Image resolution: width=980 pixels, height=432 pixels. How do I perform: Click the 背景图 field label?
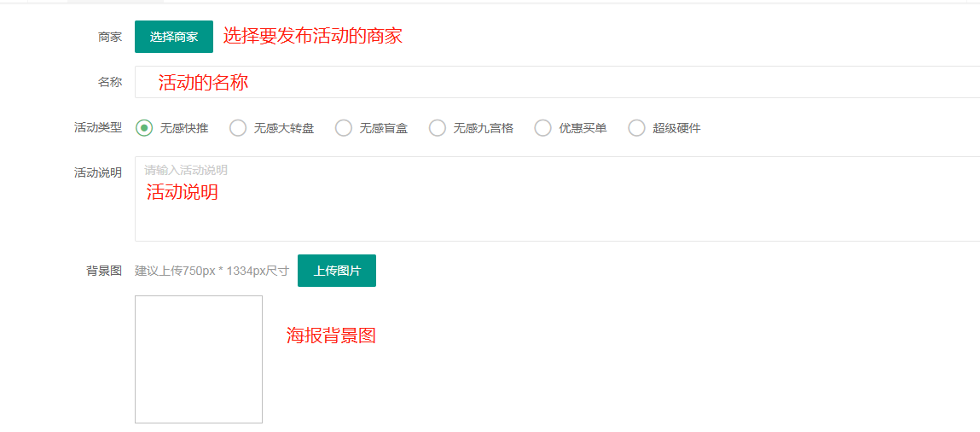pos(104,271)
